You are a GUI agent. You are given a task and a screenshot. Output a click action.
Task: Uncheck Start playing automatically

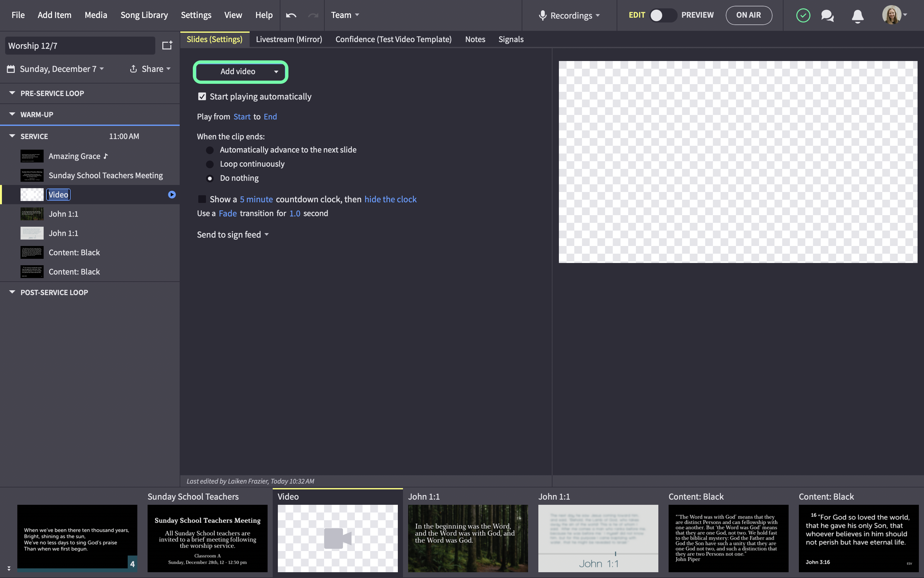(202, 96)
